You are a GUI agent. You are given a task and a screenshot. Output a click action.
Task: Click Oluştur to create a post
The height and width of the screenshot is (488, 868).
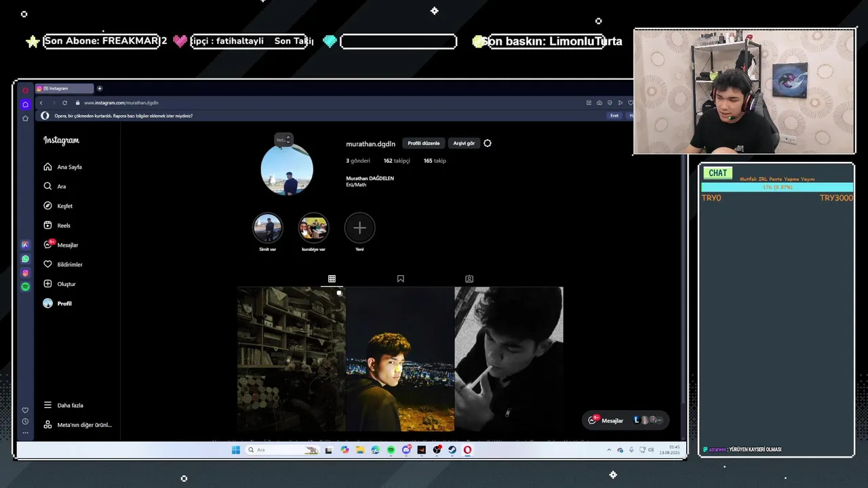(66, 284)
